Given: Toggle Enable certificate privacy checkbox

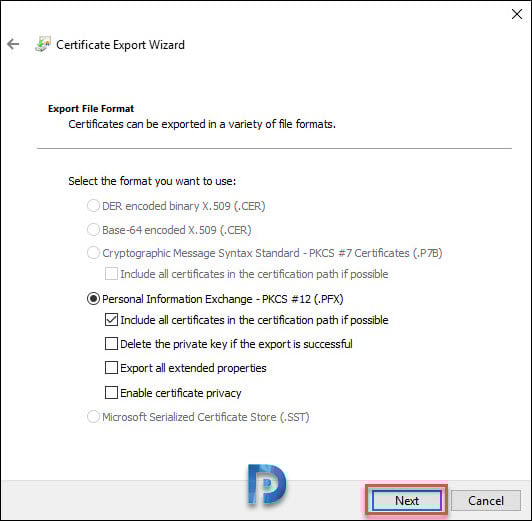Looking at the screenshot, I should (111, 393).
